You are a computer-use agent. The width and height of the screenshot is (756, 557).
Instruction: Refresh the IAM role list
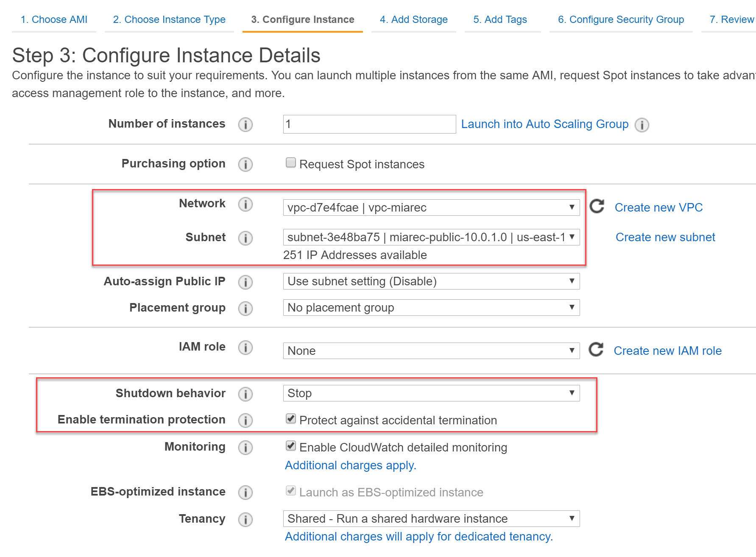[x=596, y=350]
